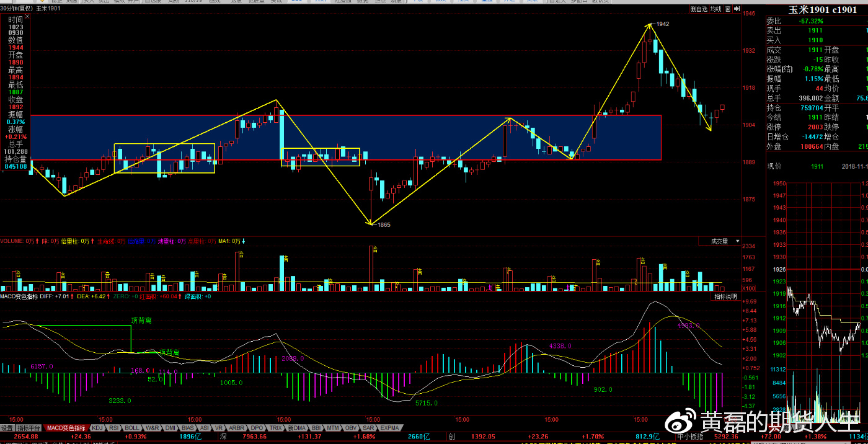This screenshot has width=868, height=444.
Task: Open the VR indicator tab
Action: 219,428
